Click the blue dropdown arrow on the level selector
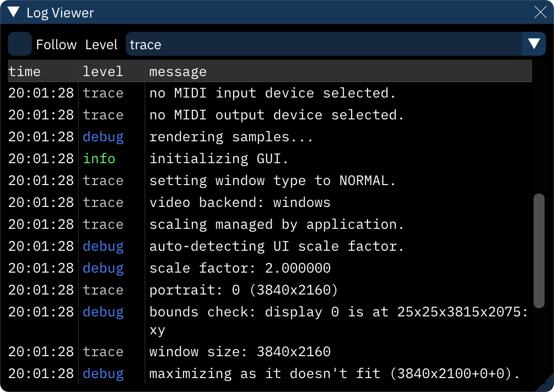The width and height of the screenshot is (554, 392). (533, 44)
